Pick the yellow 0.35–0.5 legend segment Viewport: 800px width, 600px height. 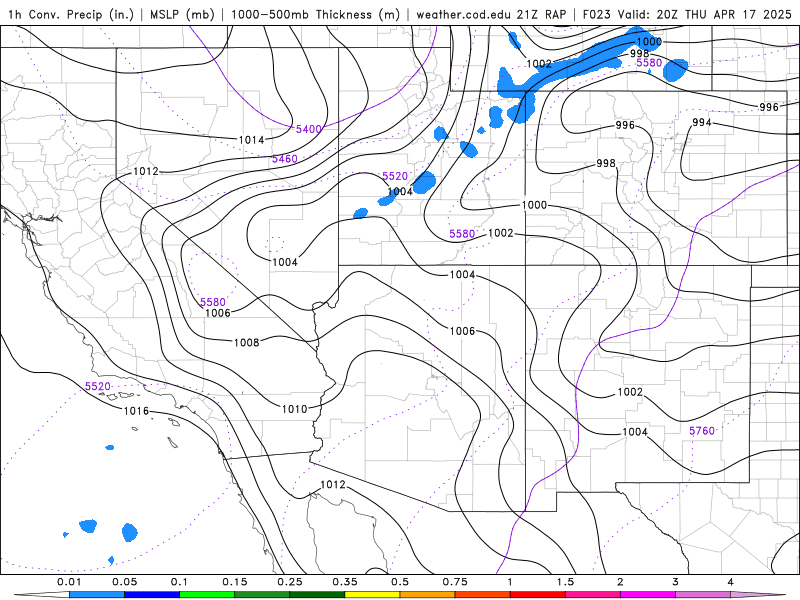point(372,595)
